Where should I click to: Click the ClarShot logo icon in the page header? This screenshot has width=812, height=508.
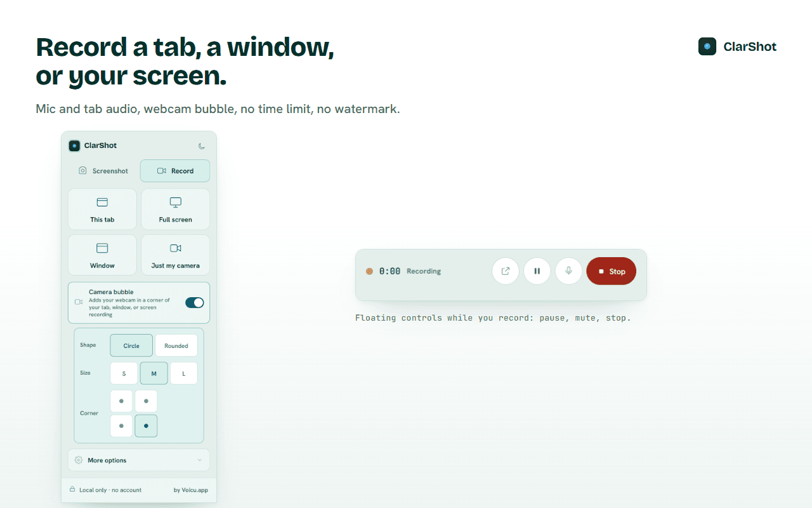(707, 46)
